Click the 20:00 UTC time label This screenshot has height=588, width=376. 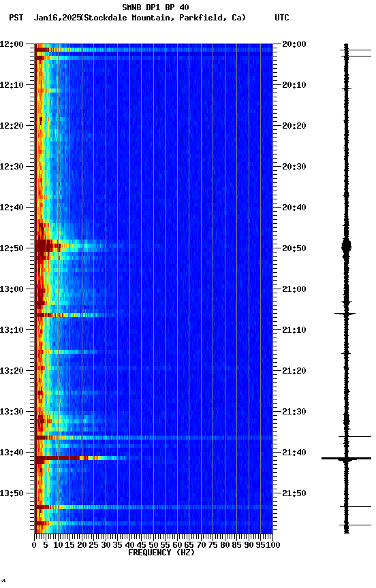(x=294, y=44)
